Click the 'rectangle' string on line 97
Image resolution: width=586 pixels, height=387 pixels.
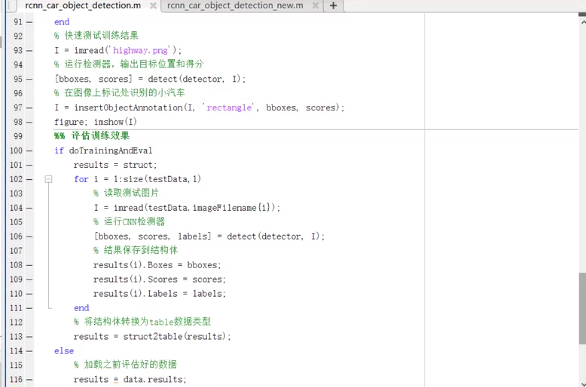tap(229, 108)
